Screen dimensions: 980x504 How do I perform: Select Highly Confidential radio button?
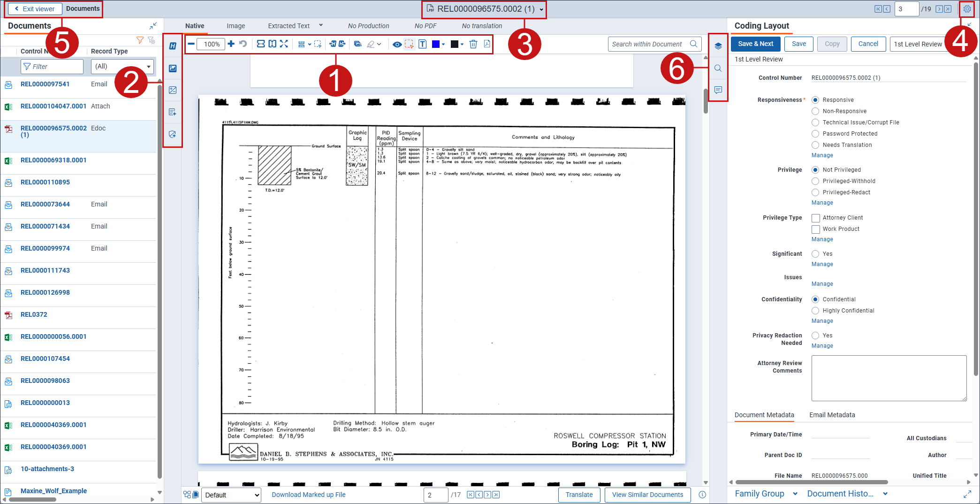pyautogui.click(x=815, y=311)
